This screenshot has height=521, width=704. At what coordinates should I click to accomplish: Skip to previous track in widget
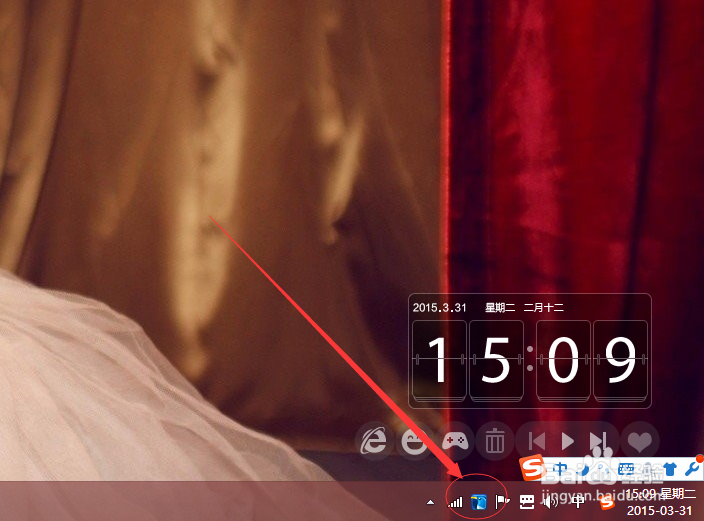pyautogui.click(x=537, y=441)
